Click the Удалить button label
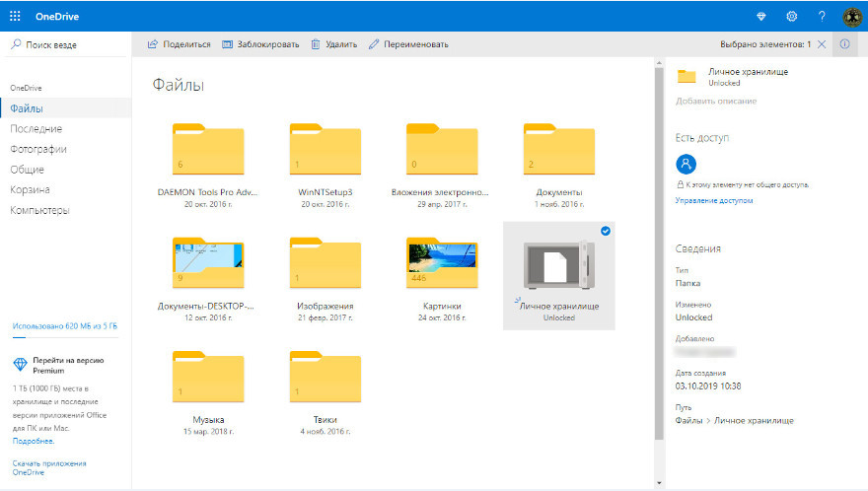Screen dimensions: 868x491 [x=341, y=44]
